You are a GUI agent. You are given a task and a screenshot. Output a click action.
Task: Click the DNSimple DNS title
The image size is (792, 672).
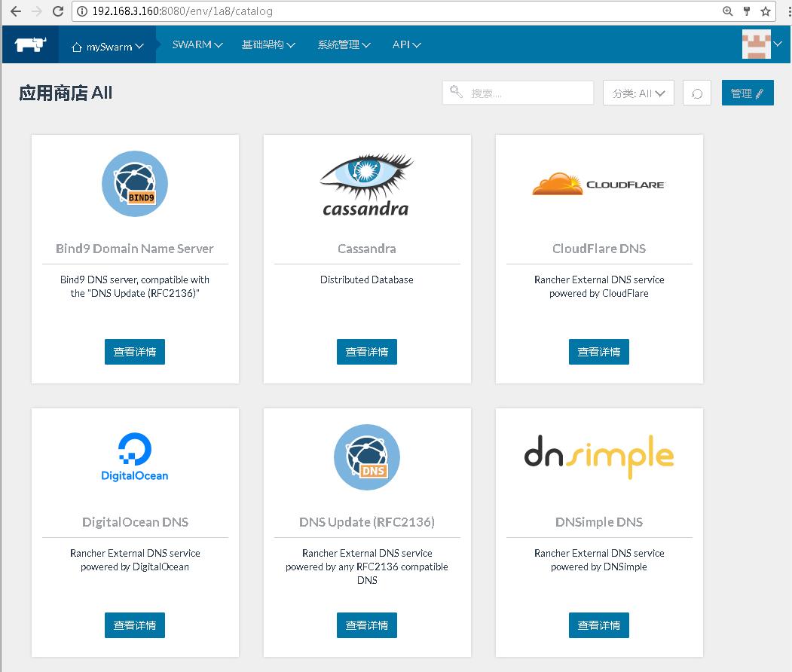599,522
